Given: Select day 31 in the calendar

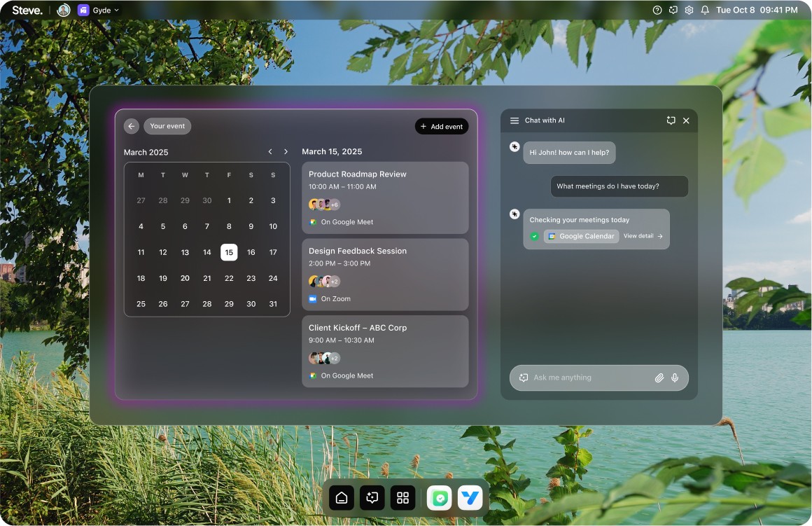Looking at the screenshot, I should (273, 304).
